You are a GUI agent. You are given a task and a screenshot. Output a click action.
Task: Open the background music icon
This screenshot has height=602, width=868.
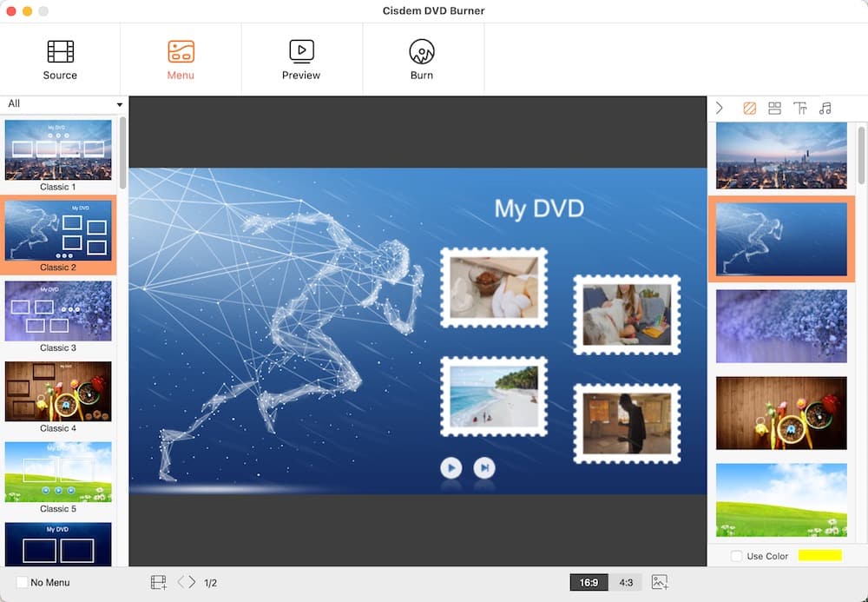point(825,109)
